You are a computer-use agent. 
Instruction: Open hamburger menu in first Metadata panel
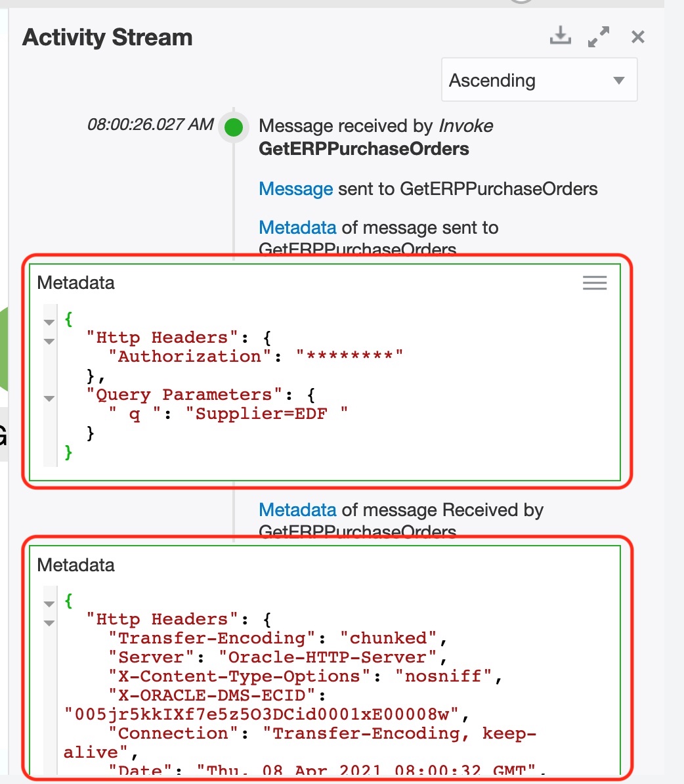(595, 283)
